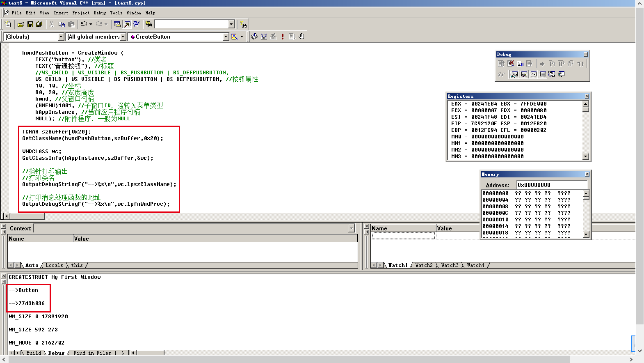Click Restart icon in Debug toolbar
Image resolution: width=644 pixels, height=363 pixels.
click(x=501, y=64)
